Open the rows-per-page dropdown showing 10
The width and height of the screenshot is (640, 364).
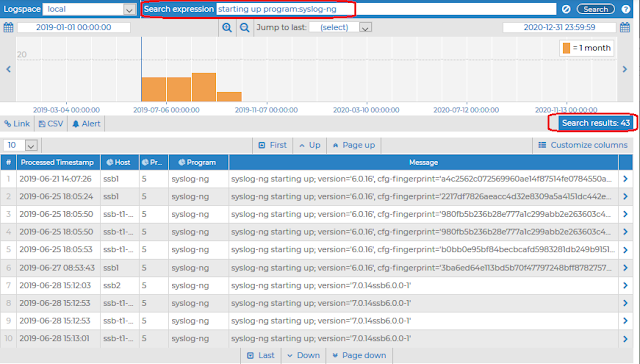click(20, 145)
